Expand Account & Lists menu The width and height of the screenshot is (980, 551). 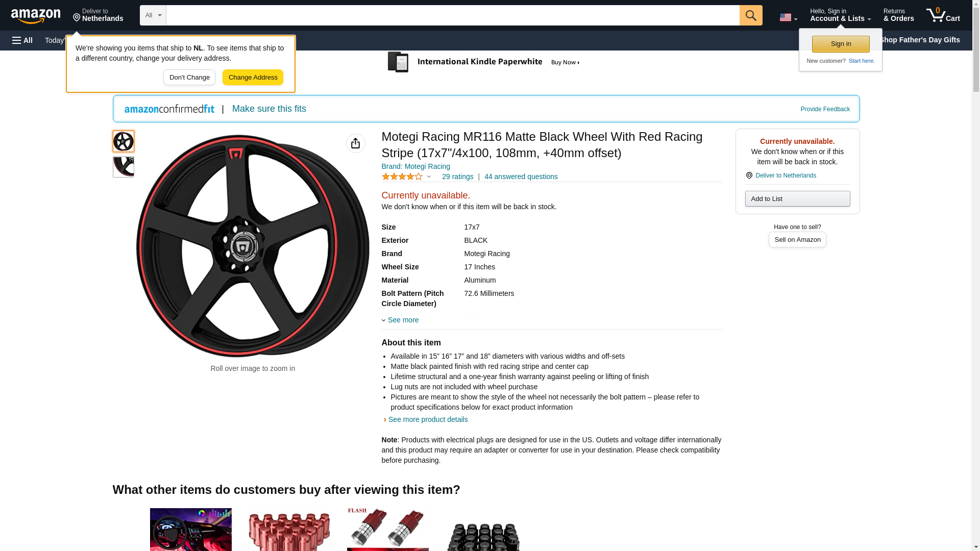click(840, 15)
